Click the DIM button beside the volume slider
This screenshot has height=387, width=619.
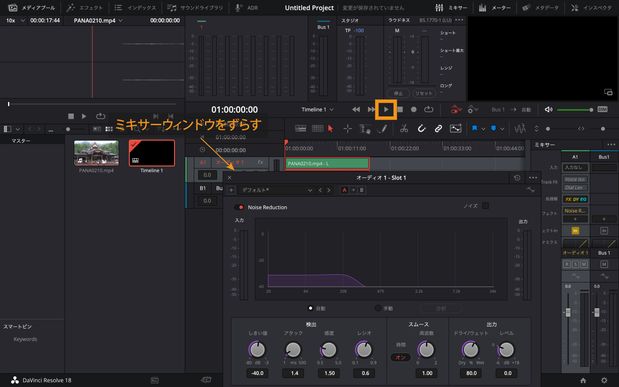[x=602, y=109]
